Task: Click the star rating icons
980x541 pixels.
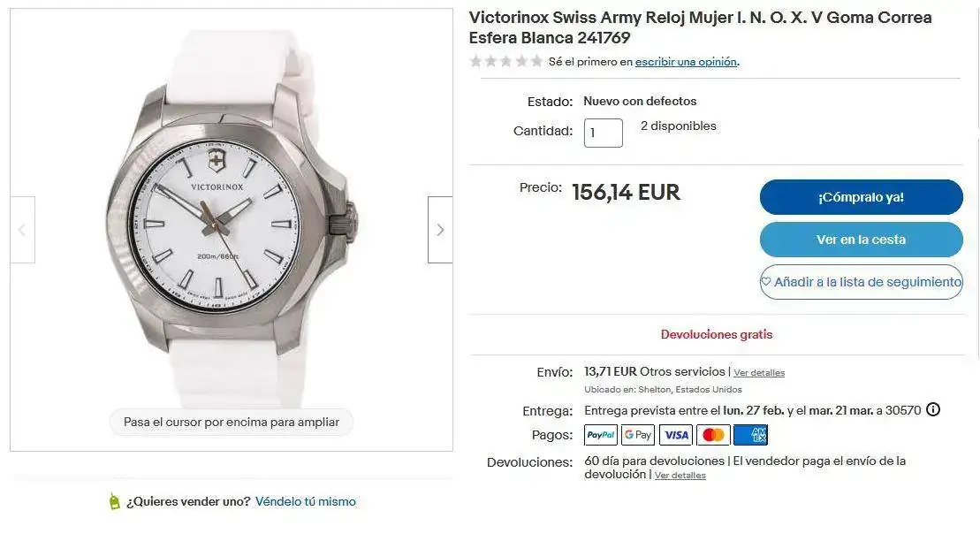Action: tap(506, 61)
